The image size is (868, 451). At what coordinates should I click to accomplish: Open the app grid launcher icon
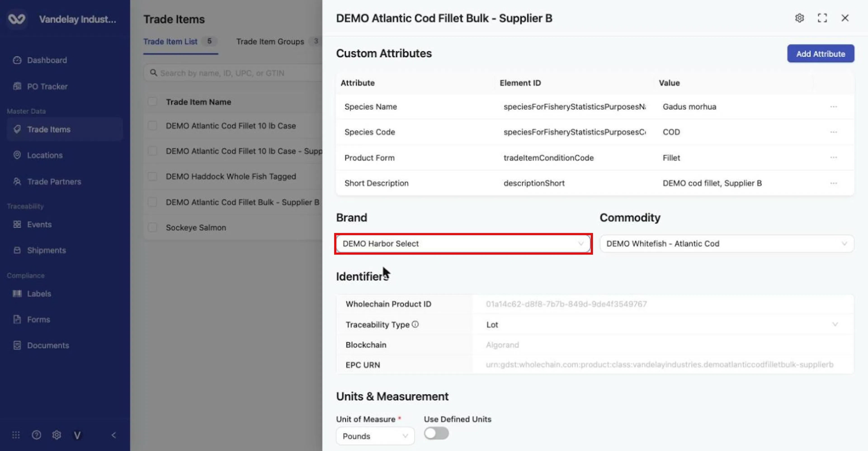pos(16,435)
